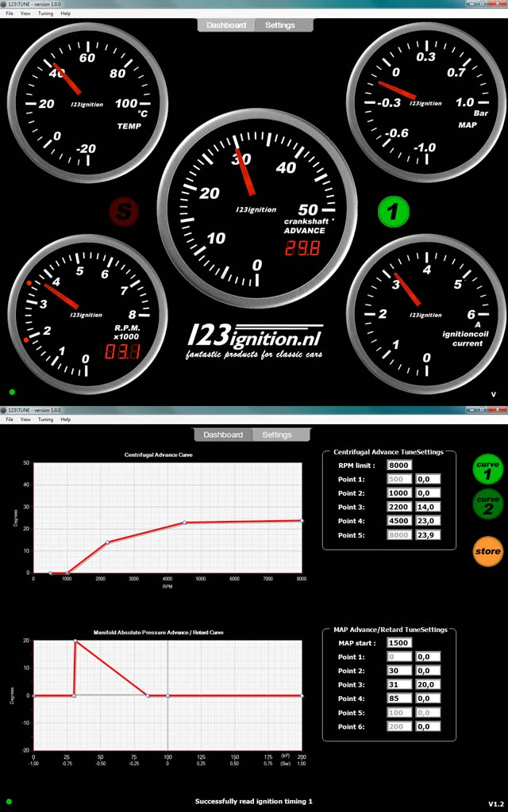This screenshot has width=508, height=812.
Task: Click Centrifugal Point 5 degrees field showing 23,9
Action: 428,535
